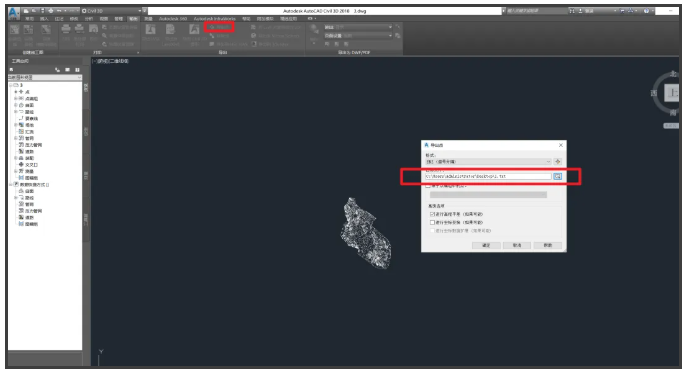Switch to the Autodesk InfraWorks ribbon tab
The image size is (690, 376).
click(214, 19)
